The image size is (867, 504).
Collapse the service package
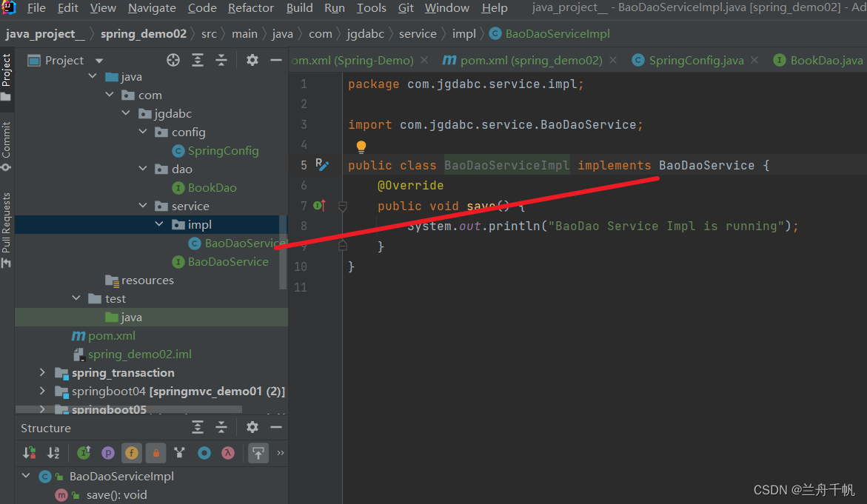143,206
